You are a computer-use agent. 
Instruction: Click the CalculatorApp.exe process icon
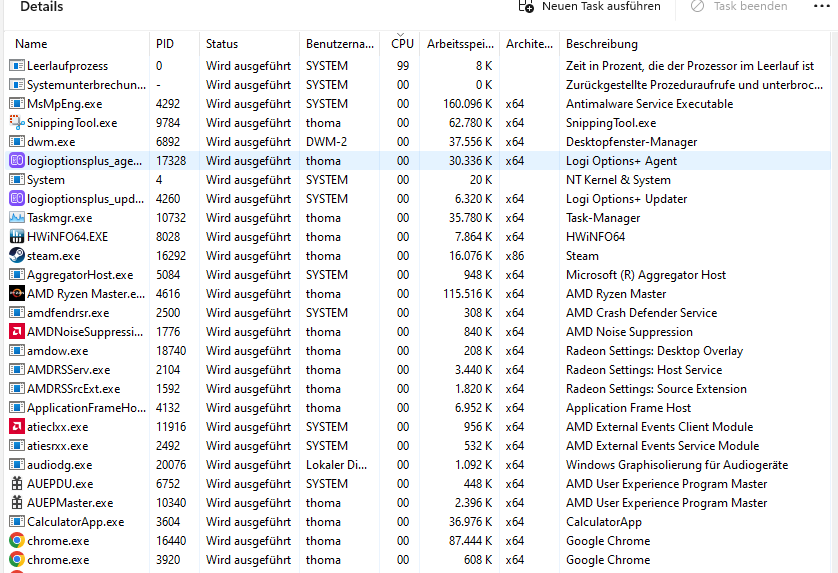tap(17, 522)
